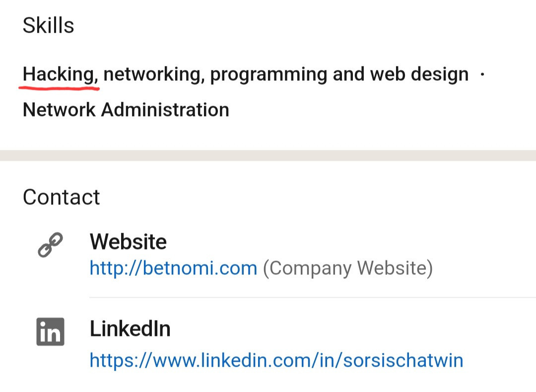Select the Hacking, networking, programming skill text
The height and width of the screenshot is (392, 536).
click(246, 74)
